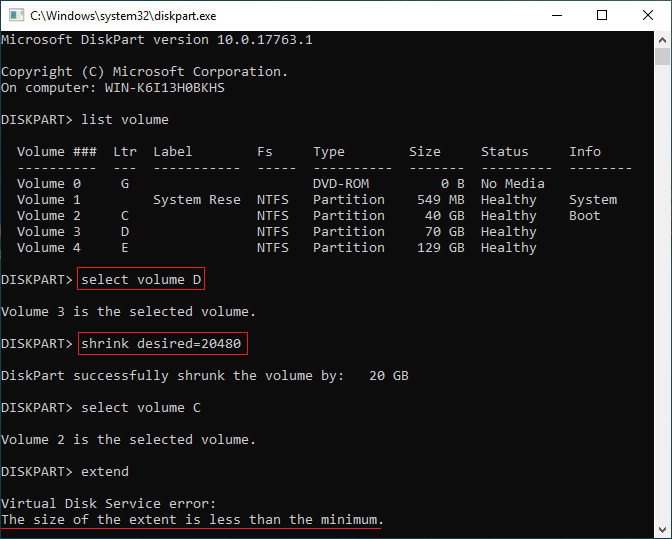Image resolution: width=672 pixels, height=539 pixels.
Task: Click the highlighted 'select volume D' command
Action: [x=141, y=279]
